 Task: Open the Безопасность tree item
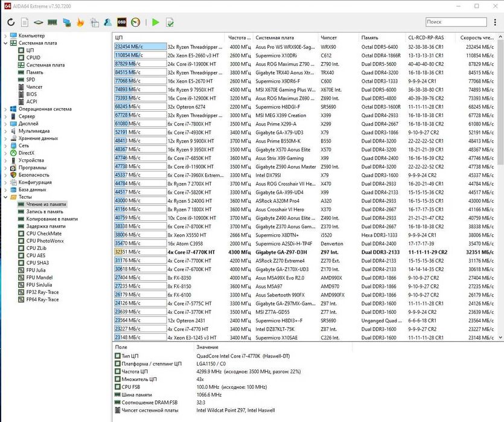coord(34,175)
